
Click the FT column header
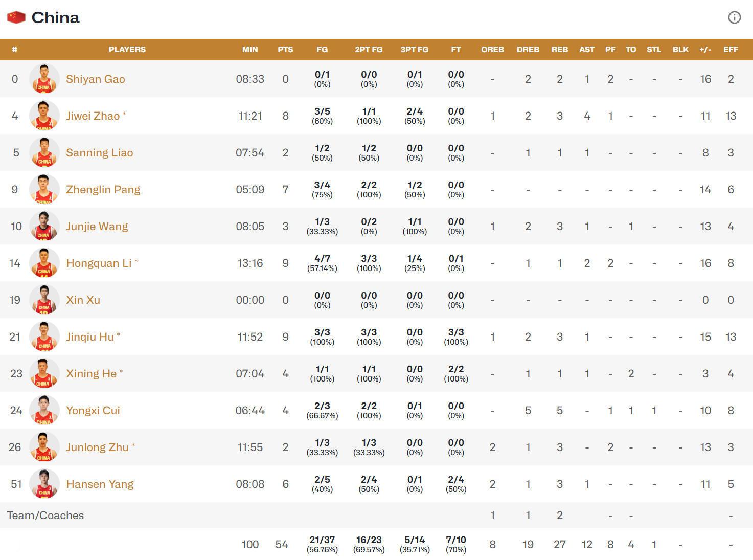[x=456, y=50]
